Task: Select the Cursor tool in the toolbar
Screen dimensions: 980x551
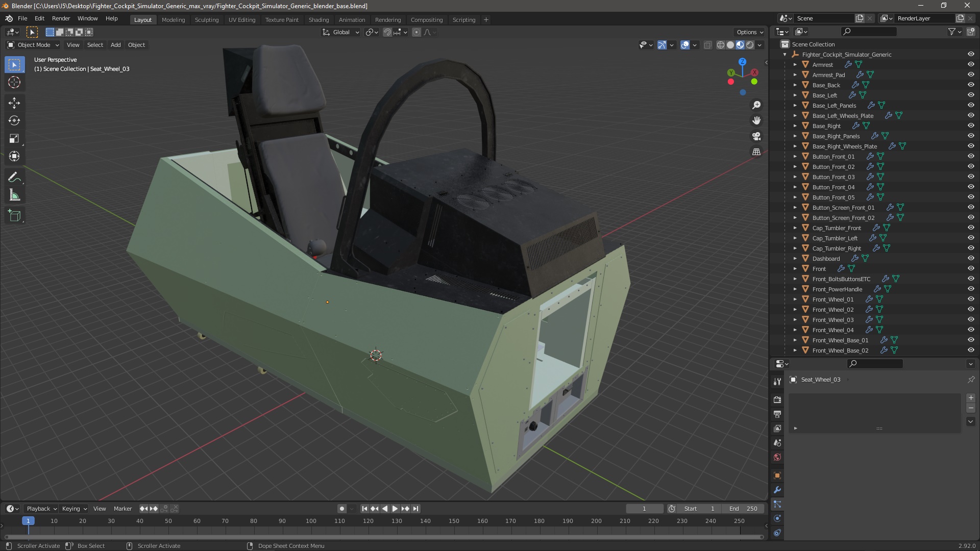Action: [x=14, y=82]
